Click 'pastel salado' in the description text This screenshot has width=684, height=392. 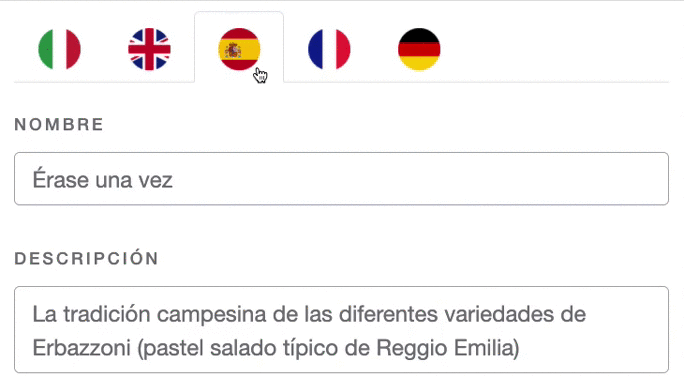211,348
